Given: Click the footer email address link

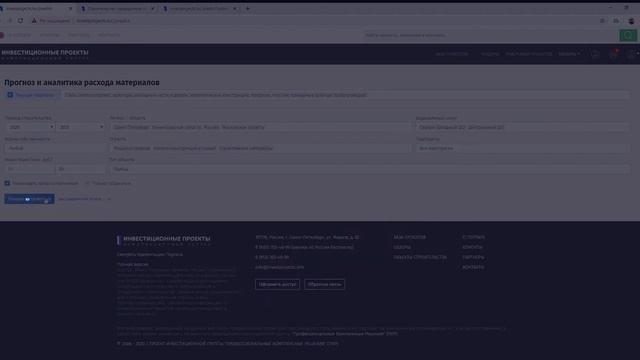Looking at the screenshot, I should pos(280,267).
